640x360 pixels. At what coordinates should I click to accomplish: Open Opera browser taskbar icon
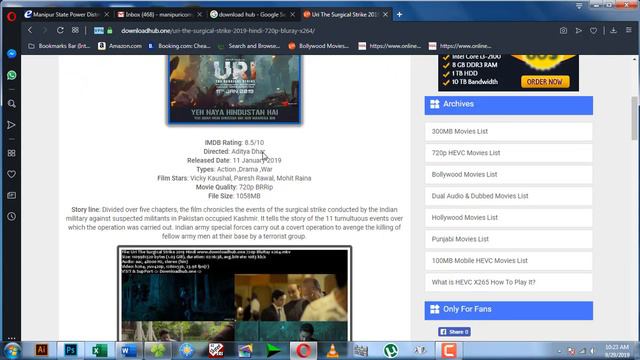tap(303, 351)
